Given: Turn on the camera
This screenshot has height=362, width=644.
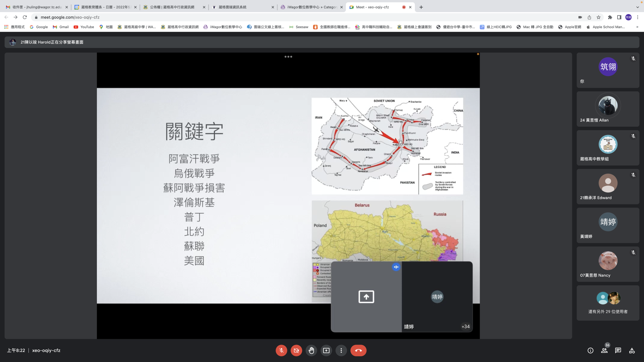Looking at the screenshot, I should (296, 350).
